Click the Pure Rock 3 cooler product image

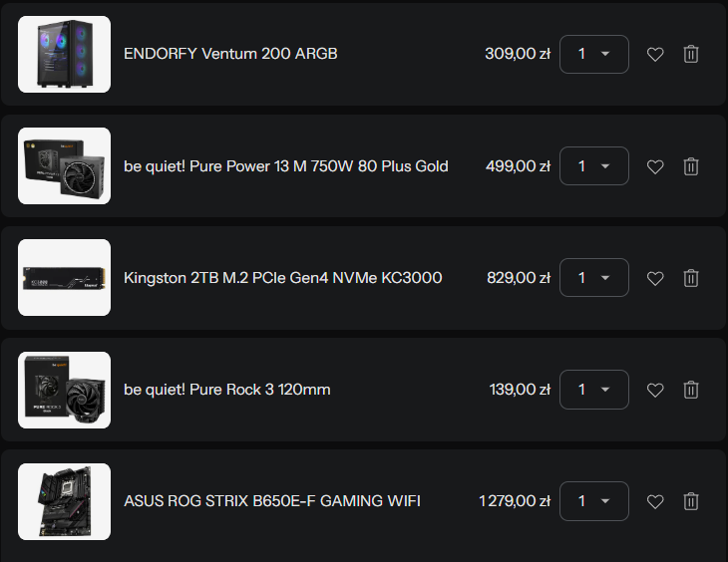(x=64, y=390)
